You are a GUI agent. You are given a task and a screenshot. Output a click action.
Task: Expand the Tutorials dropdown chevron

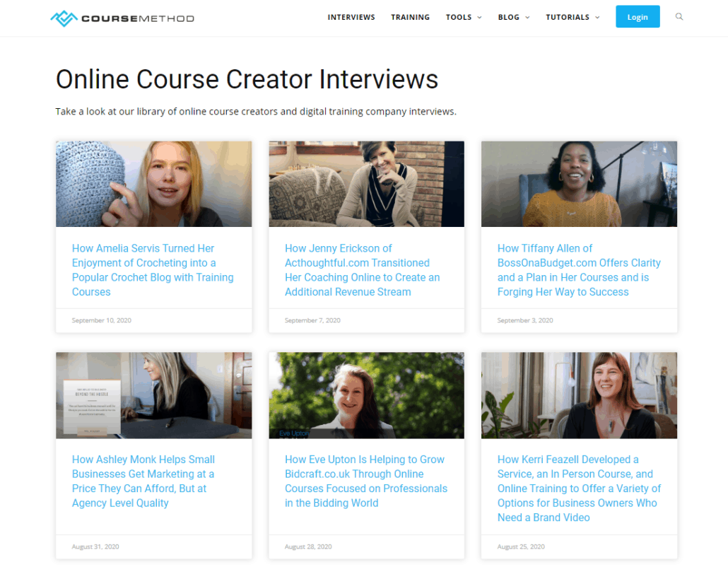[x=597, y=17]
